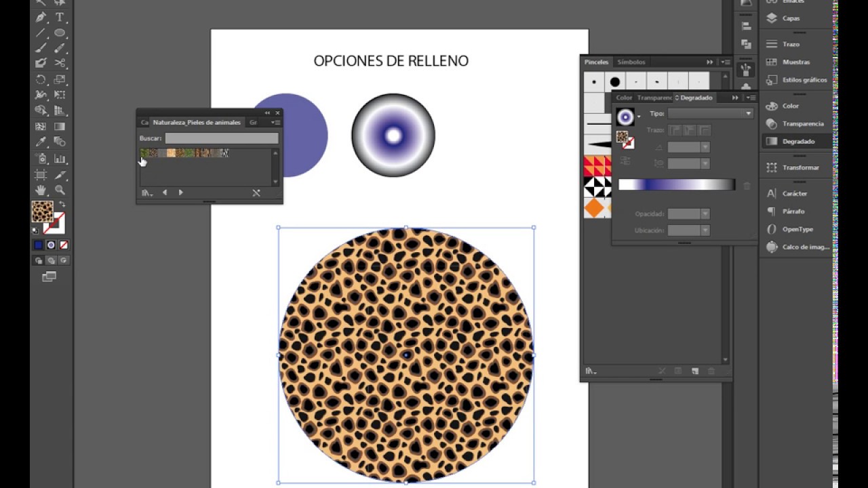Click the Buscar search field
Viewport: 868px width, 488px height.
pyautogui.click(x=222, y=138)
